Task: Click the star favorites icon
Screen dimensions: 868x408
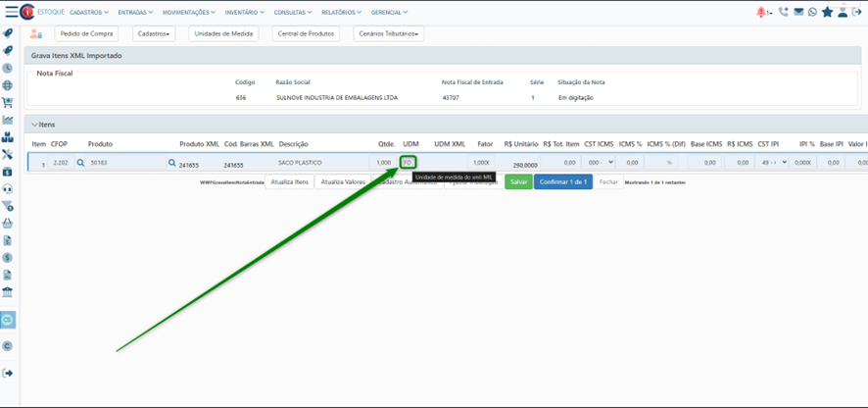Action: click(x=828, y=12)
